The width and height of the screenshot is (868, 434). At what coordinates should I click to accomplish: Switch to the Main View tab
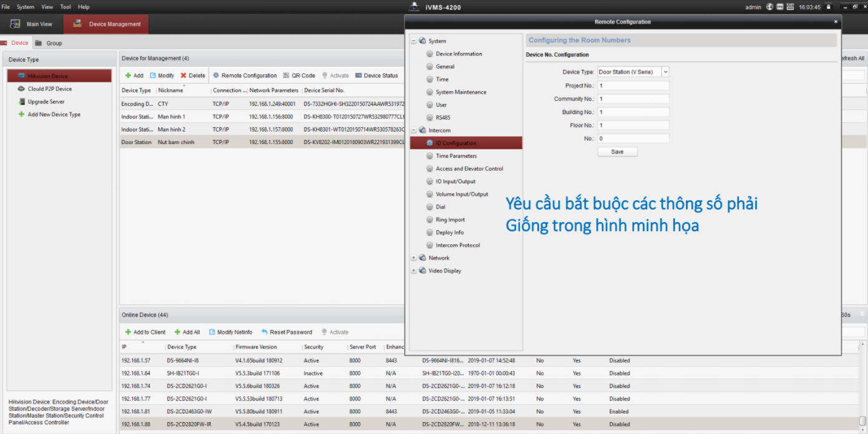coord(32,24)
